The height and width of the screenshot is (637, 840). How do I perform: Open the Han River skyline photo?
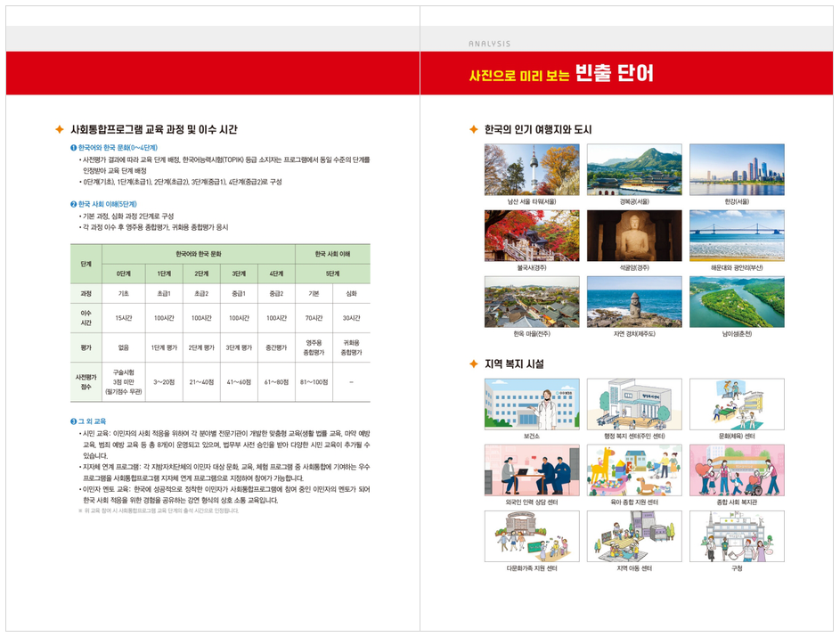[x=737, y=169]
